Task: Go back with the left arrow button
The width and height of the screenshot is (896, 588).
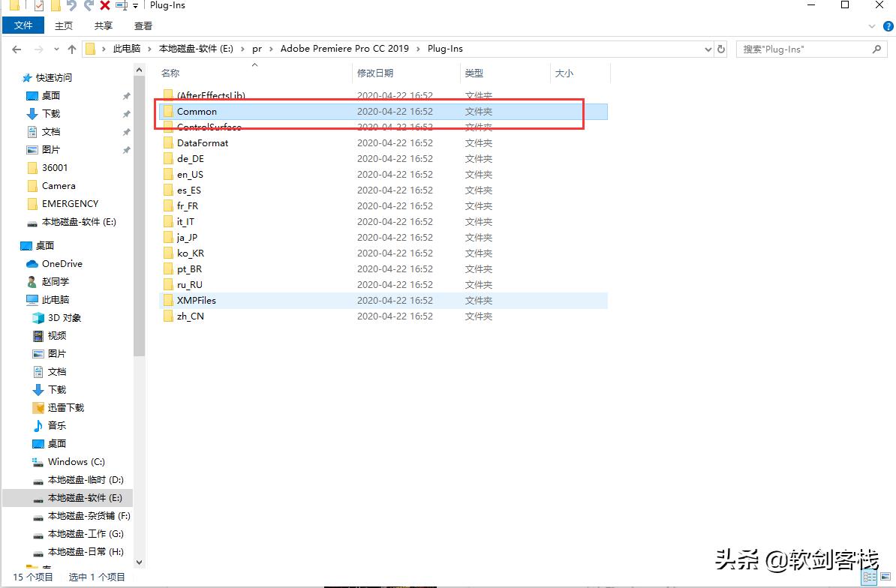Action: pyautogui.click(x=17, y=49)
